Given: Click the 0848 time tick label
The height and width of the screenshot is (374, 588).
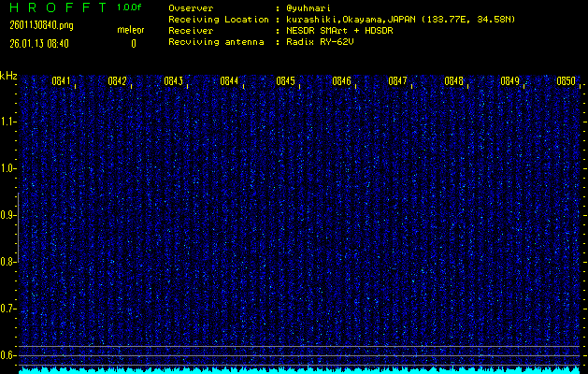Looking at the screenshot, I should pyautogui.click(x=453, y=81).
